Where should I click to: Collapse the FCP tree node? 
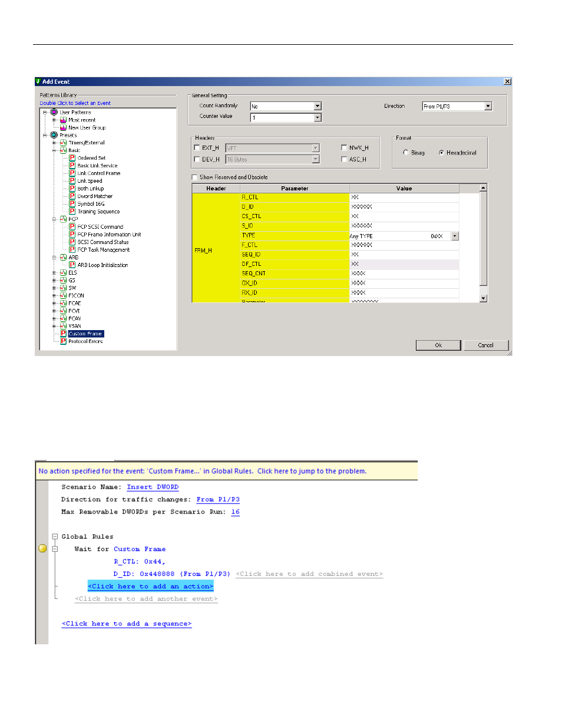click(54, 219)
